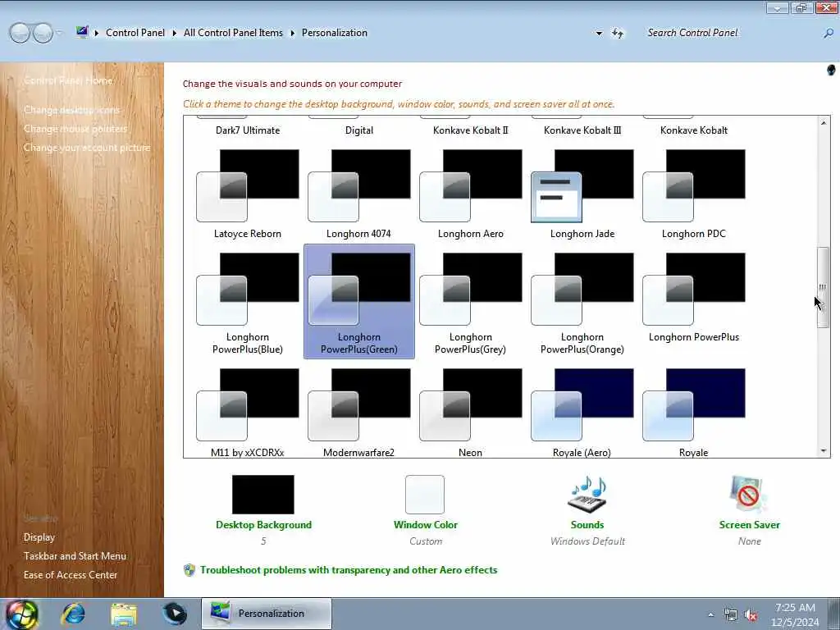Image resolution: width=840 pixels, height=630 pixels.
Task: Open the Window Color swatch
Action: click(x=425, y=495)
